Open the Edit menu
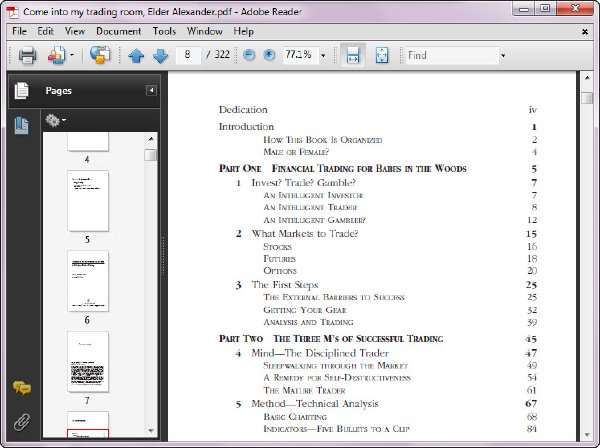Viewport: 600px width, 448px height. (x=46, y=31)
